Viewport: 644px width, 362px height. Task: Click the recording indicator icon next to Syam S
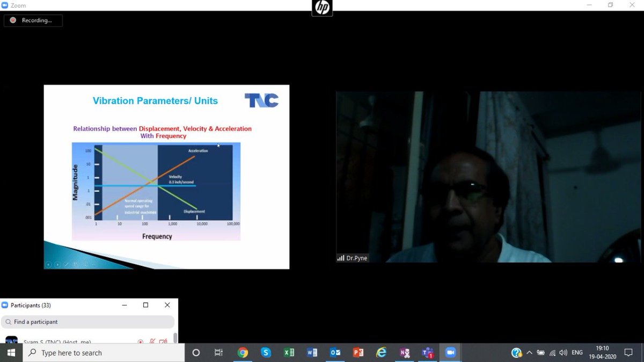pyautogui.click(x=141, y=342)
